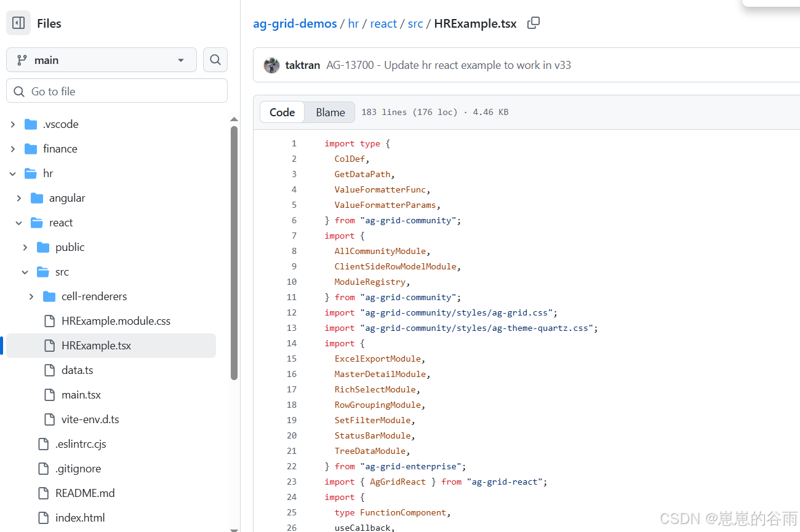Click the src open-folder icon
The image size is (800, 532).
click(x=43, y=272)
